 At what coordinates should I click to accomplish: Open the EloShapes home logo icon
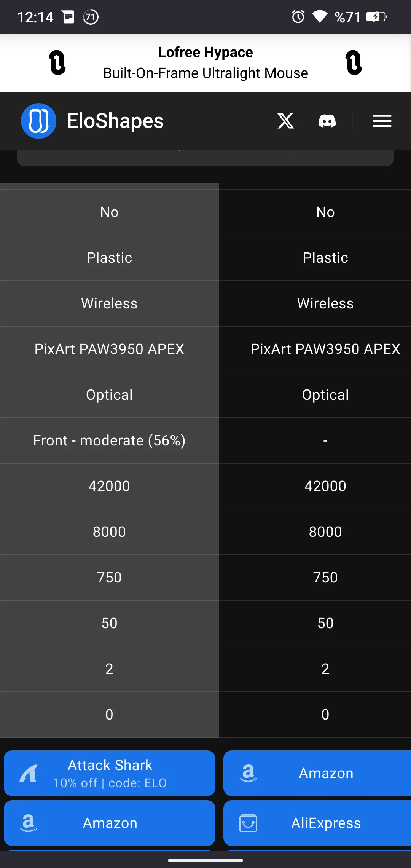point(38,121)
